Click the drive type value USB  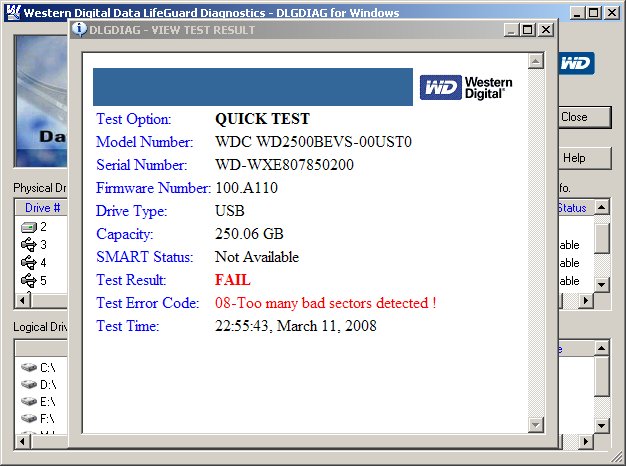coord(230,211)
